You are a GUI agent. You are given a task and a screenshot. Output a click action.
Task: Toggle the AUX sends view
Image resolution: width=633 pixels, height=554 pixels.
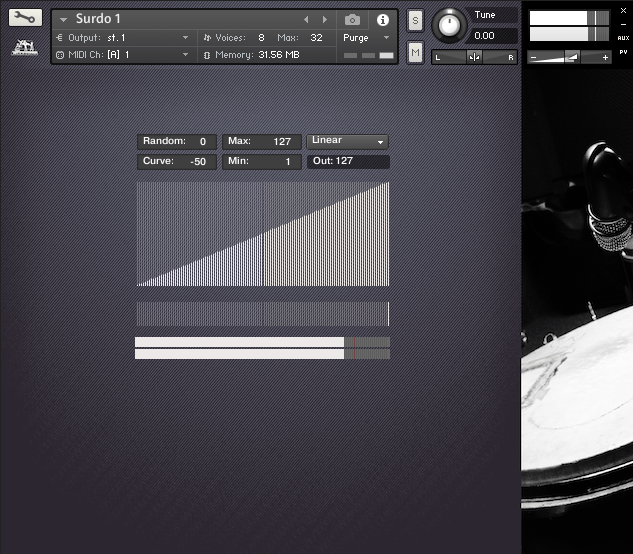click(623, 38)
